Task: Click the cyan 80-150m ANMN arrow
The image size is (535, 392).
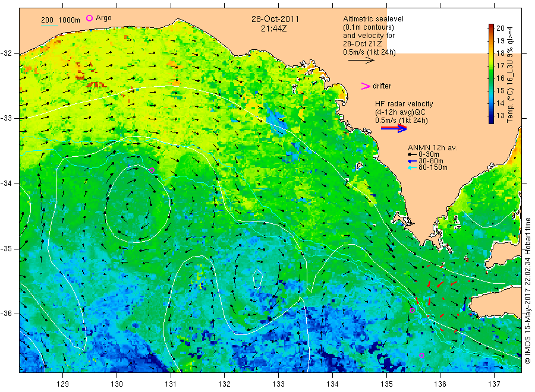Action: tap(412, 167)
